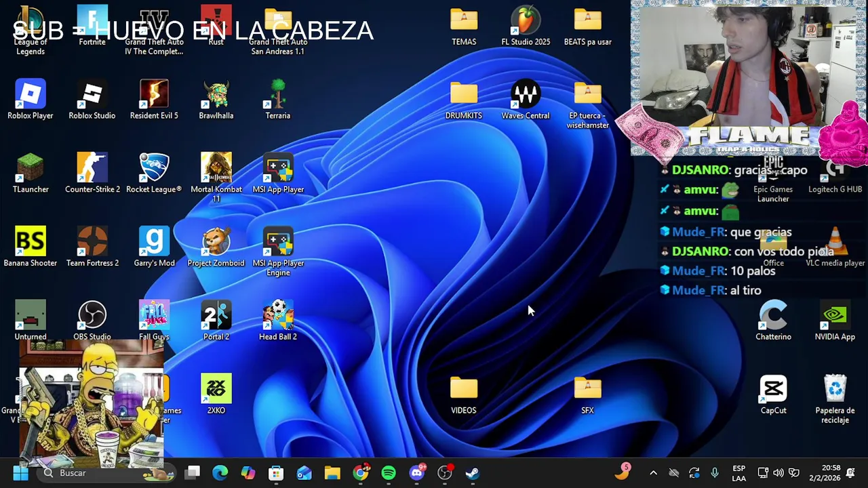868x488 pixels.
Task: Switch the ESP LAA keyboard language indicator
Action: click(739, 473)
